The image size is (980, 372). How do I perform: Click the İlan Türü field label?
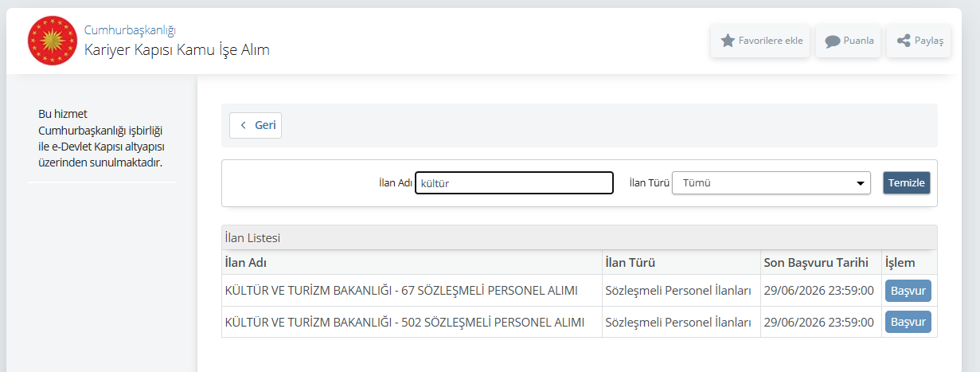click(649, 183)
